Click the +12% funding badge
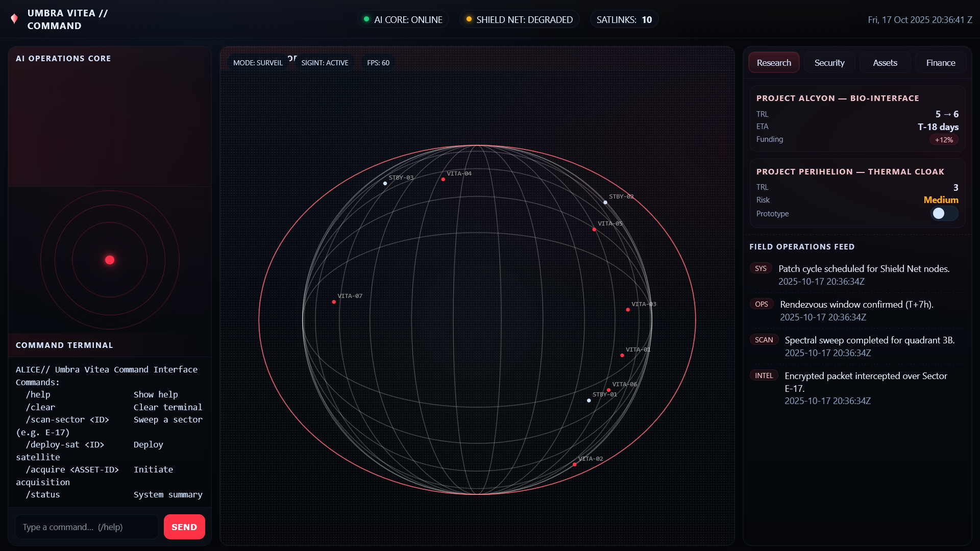Image resolution: width=980 pixels, height=551 pixels. coord(944,140)
